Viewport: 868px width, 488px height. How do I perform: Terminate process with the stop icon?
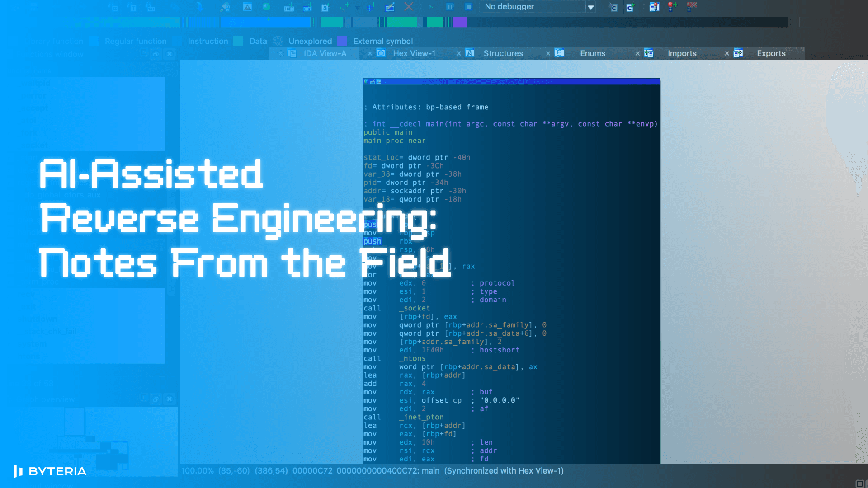tap(469, 7)
